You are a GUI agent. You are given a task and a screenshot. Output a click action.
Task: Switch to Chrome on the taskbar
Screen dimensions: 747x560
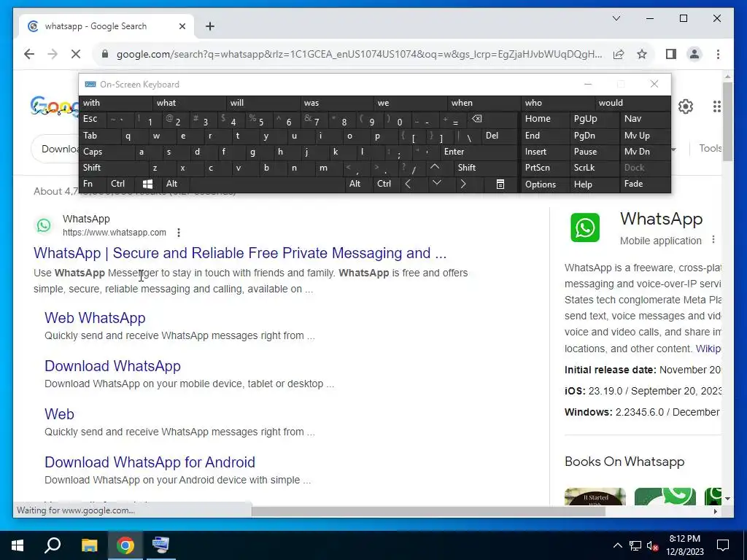[x=125, y=545]
